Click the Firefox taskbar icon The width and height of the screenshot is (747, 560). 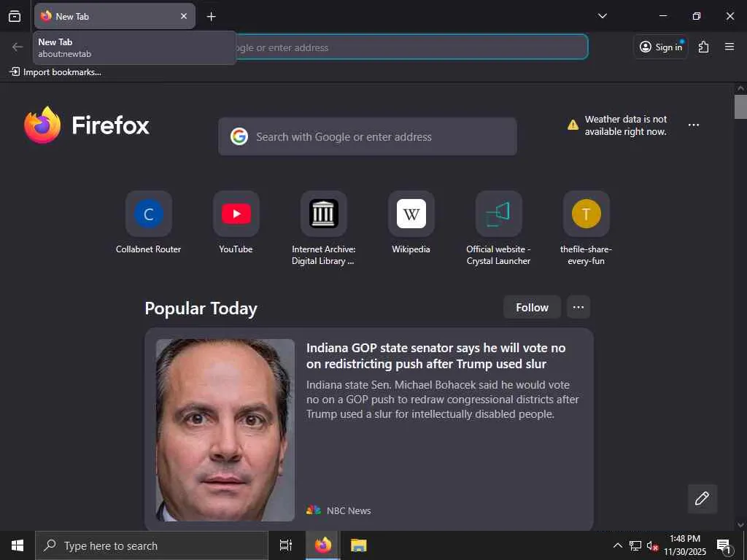point(323,545)
